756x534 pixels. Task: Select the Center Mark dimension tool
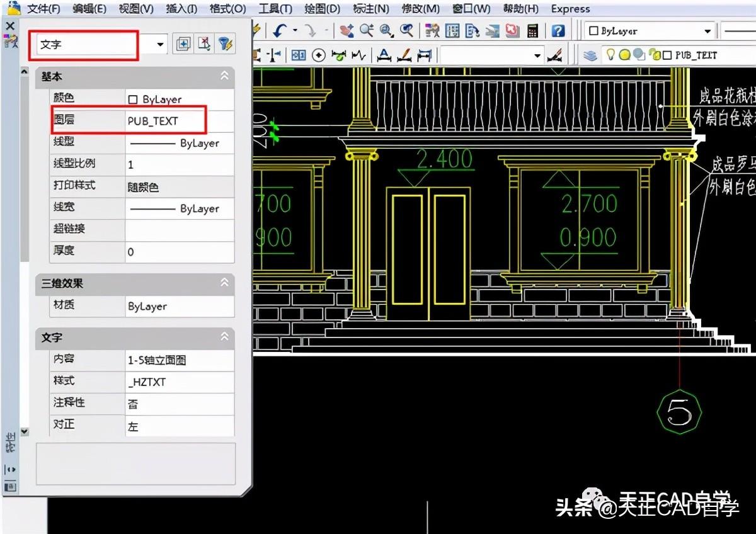[x=319, y=55]
